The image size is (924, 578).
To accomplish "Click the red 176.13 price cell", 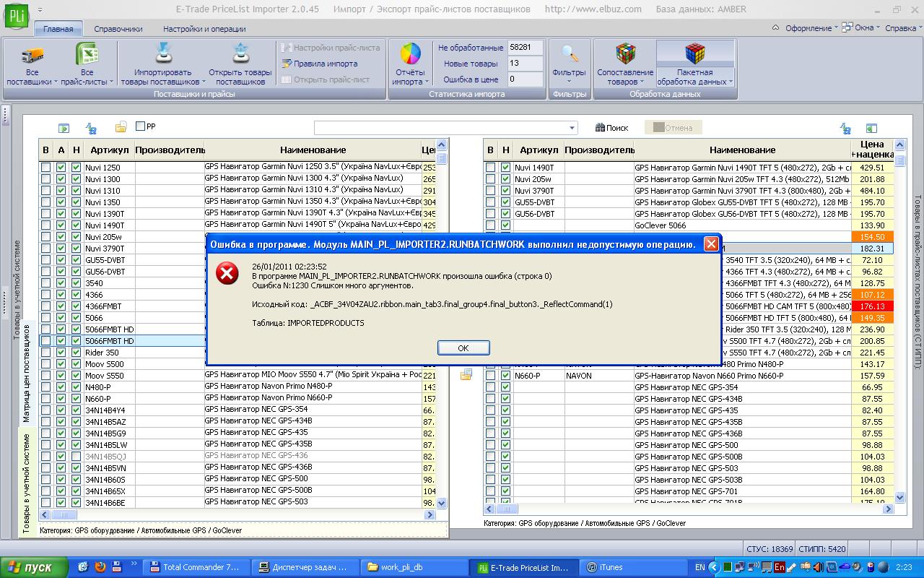I will click(872, 306).
